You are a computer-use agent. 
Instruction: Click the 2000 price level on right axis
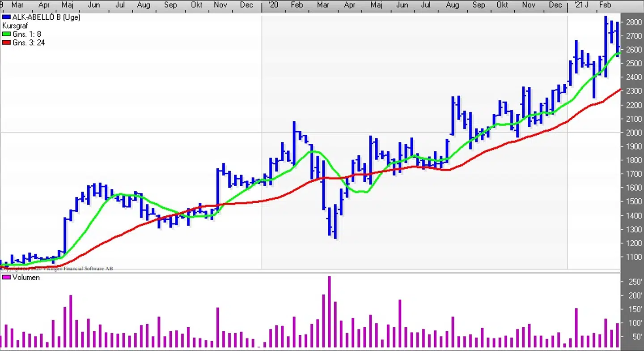pos(634,133)
